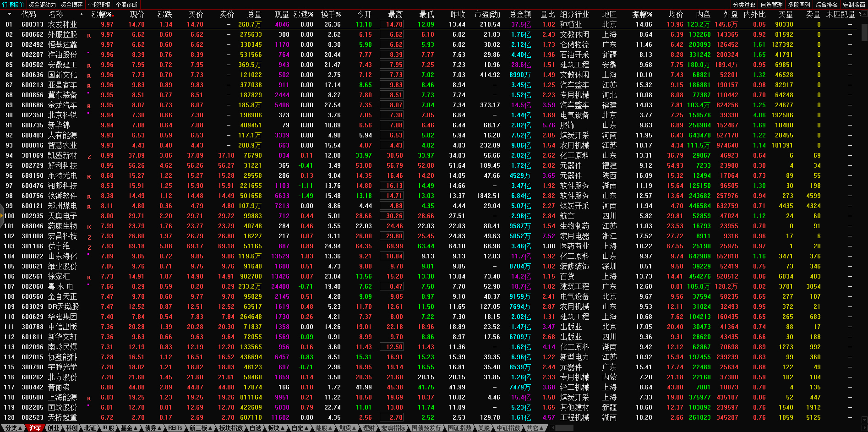Click the 分类过滤 button
The image size is (868, 432).
[744, 5]
